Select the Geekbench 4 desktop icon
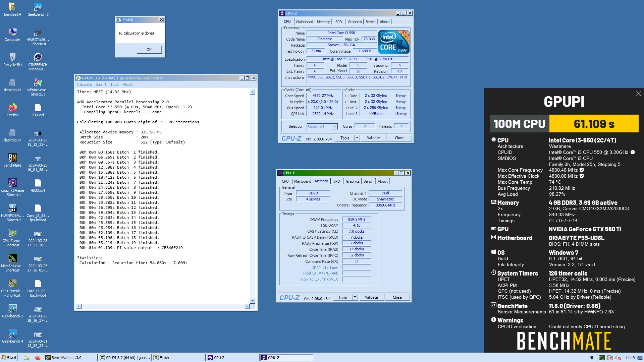Viewport: 644px width, 362px height. coord(12,337)
